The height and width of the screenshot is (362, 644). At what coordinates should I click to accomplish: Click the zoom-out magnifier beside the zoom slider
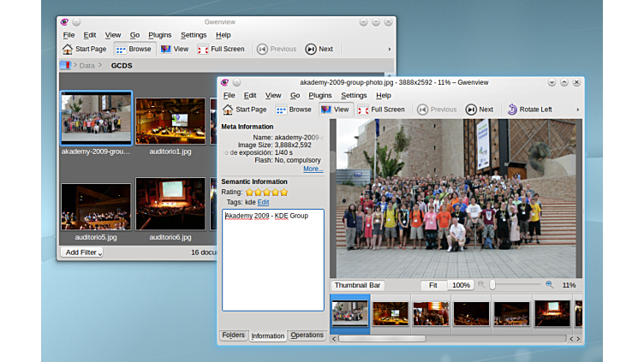pyautogui.click(x=481, y=284)
